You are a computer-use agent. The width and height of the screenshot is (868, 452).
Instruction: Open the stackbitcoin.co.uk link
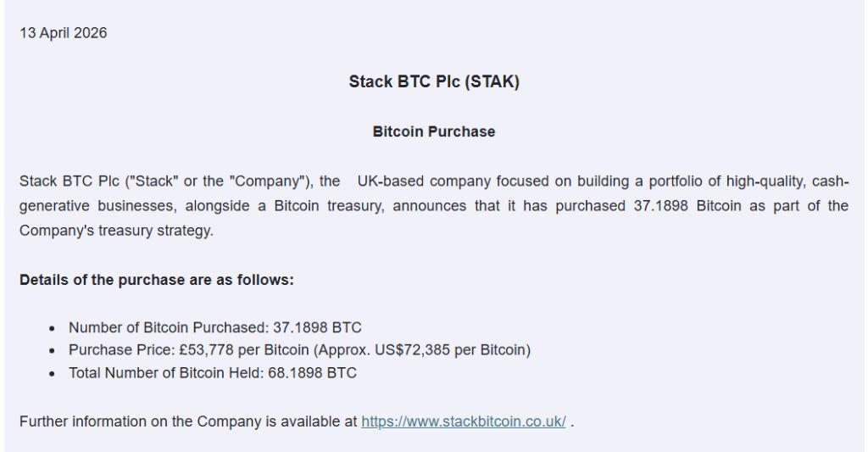[463, 421]
